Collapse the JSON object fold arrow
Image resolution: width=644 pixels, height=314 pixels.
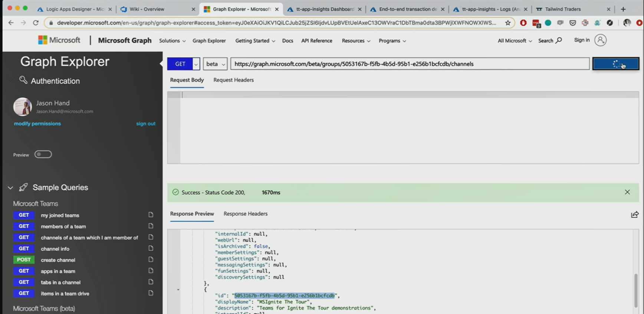[178, 290]
